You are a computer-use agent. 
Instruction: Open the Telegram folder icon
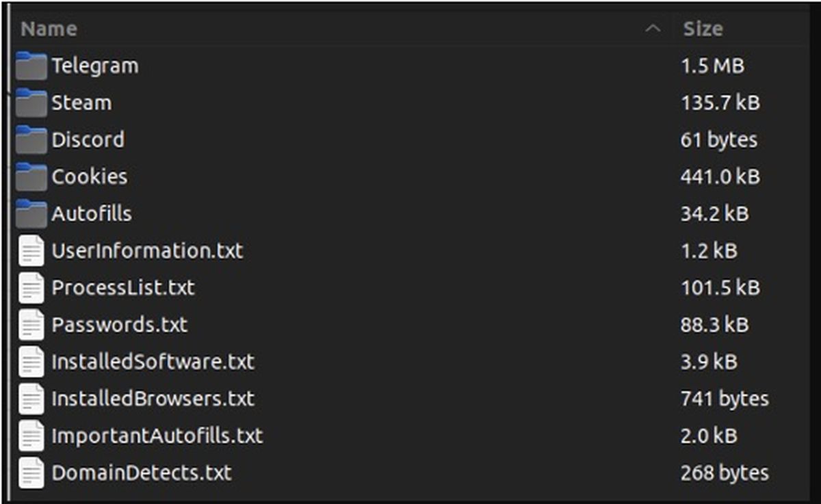click(x=31, y=66)
